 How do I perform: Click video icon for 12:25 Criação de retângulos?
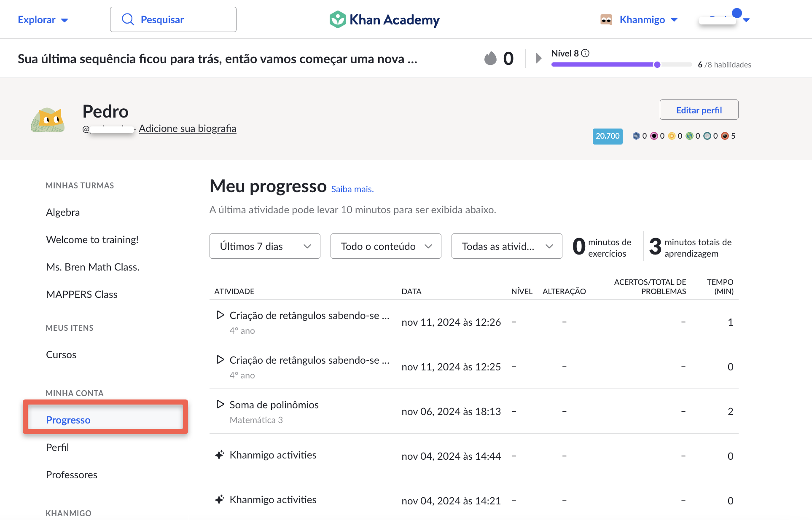pyautogui.click(x=220, y=359)
